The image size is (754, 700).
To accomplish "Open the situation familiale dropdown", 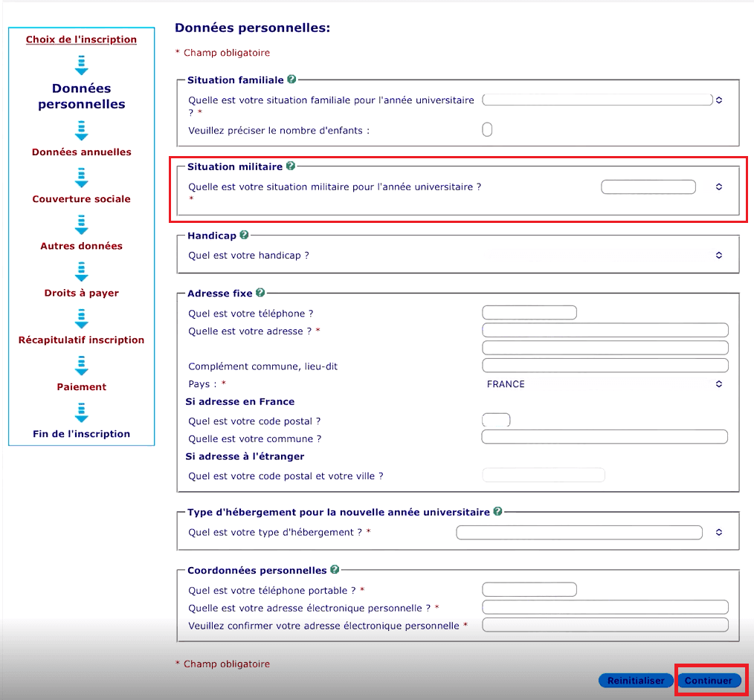I will point(602,100).
